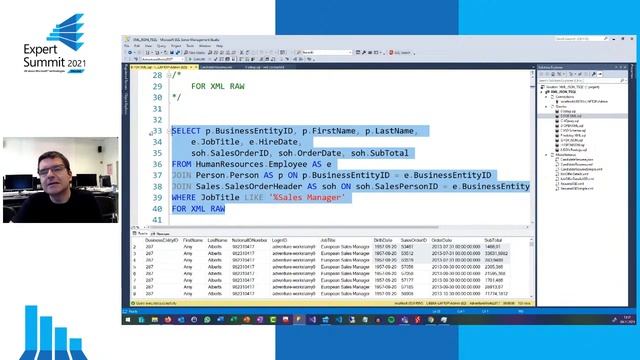The image size is (640, 360).
Task: Toggle Include Actual Execution Plan
Action: [x=240, y=59]
